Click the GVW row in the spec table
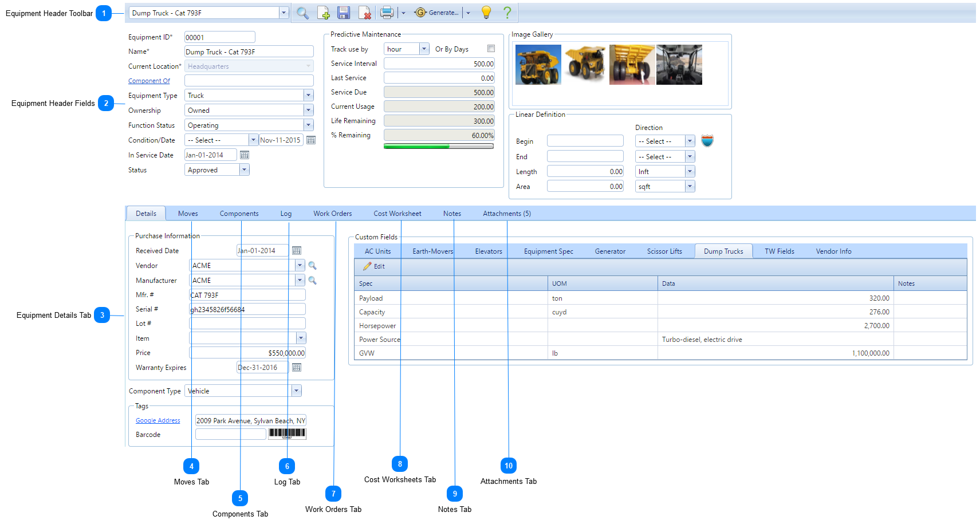 [x=660, y=353]
